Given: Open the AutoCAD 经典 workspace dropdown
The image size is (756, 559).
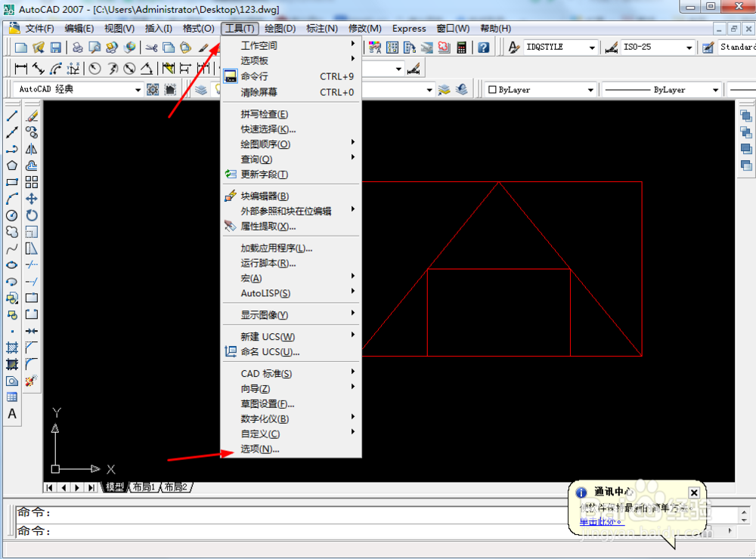Looking at the screenshot, I should coord(138,90).
